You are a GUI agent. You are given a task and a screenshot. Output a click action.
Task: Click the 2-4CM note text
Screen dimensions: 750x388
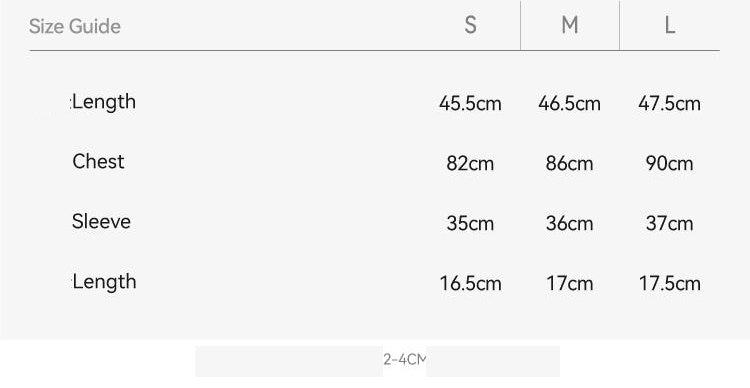pyautogui.click(x=404, y=359)
